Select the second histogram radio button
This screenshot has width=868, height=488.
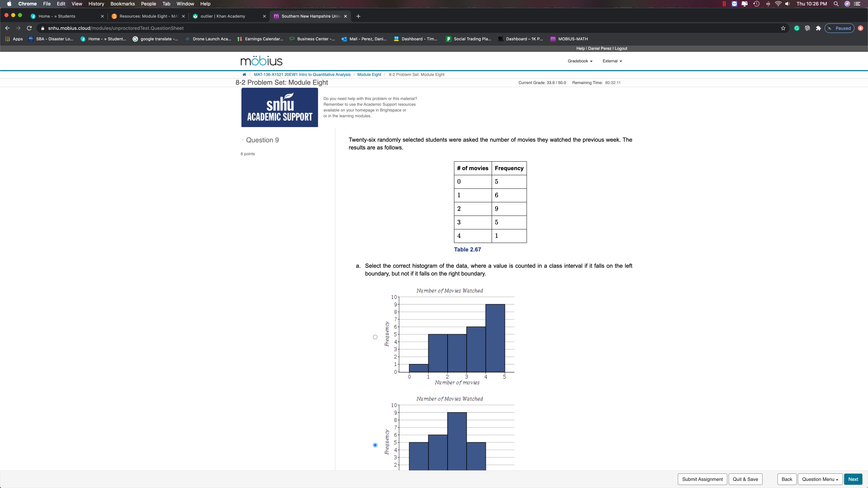click(375, 444)
